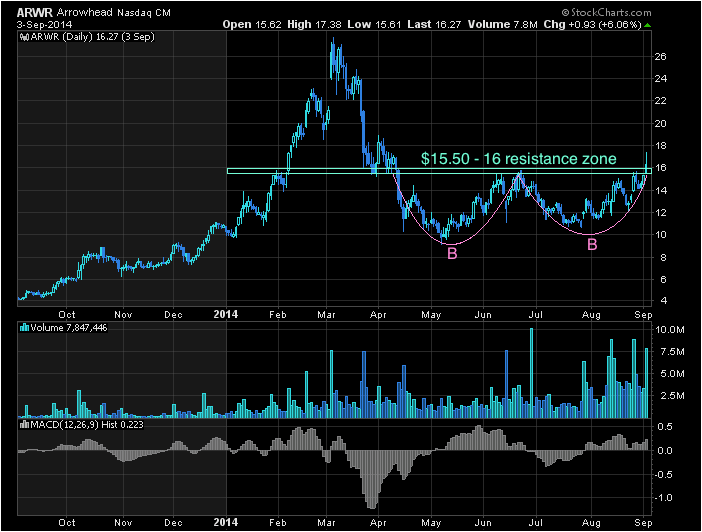Click the bar icon next to Volume 7,847,446

point(25,328)
